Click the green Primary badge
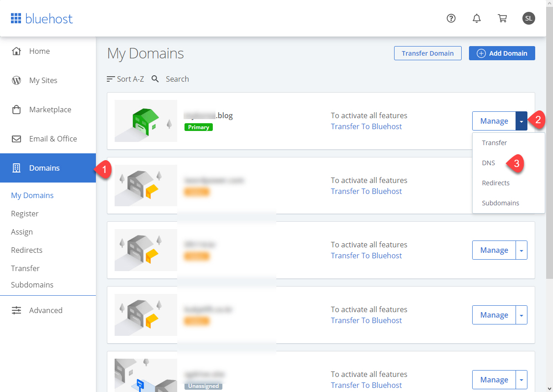The image size is (553, 392). tap(199, 127)
